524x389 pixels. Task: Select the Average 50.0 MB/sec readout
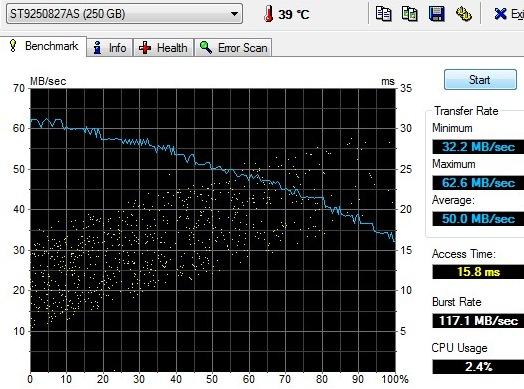point(478,219)
